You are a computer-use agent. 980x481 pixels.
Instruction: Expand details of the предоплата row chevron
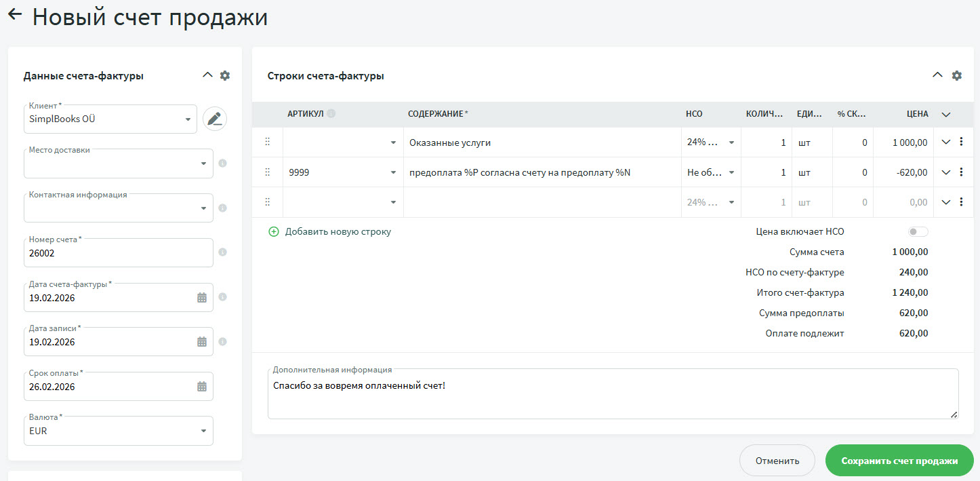946,172
